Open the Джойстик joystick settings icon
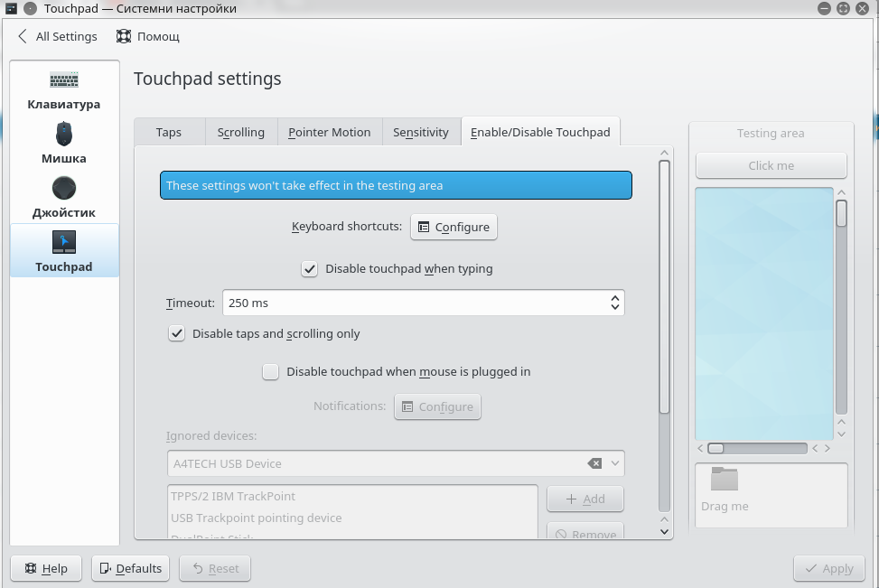Viewport: 879px width, 588px height. coord(64,188)
